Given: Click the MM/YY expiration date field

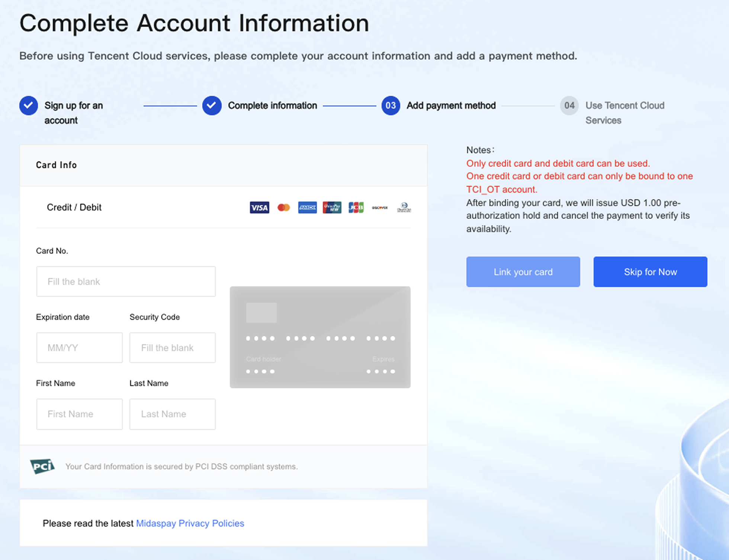Looking at the screenshot, I should 79,348.
